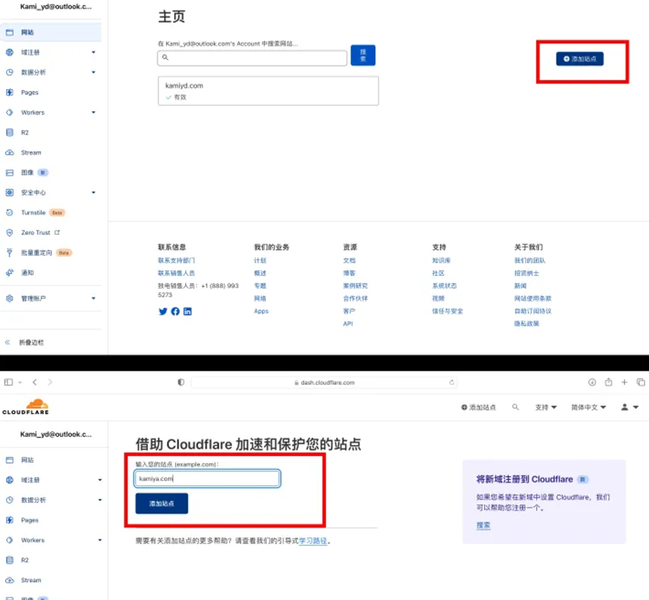
Task: Click the Cloudflare logo
Action: click(x=26, y=406)
